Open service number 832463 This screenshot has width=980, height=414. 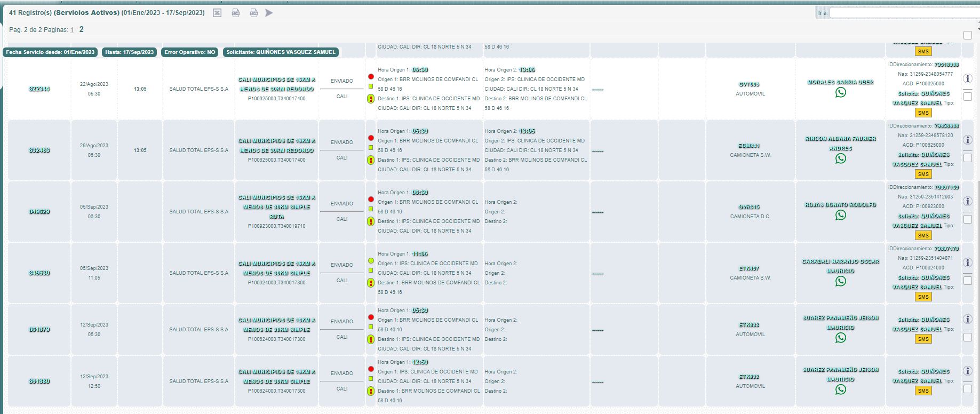pyautogui.click(x=39, y=150)
